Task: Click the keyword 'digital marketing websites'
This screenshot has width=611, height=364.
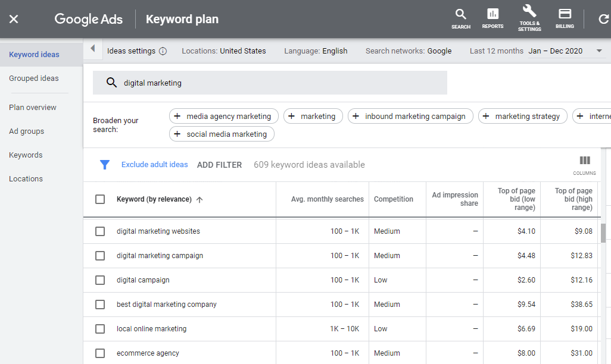Action: coord(158,231)
